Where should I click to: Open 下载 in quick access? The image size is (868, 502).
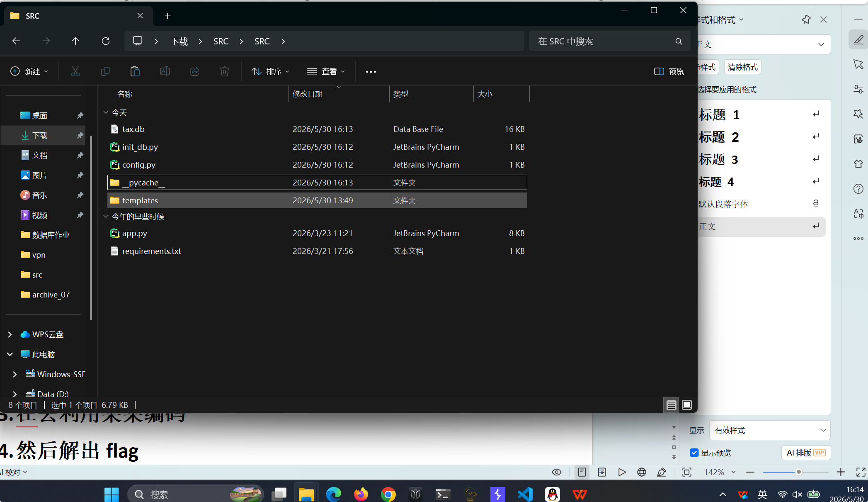(43, 135)
